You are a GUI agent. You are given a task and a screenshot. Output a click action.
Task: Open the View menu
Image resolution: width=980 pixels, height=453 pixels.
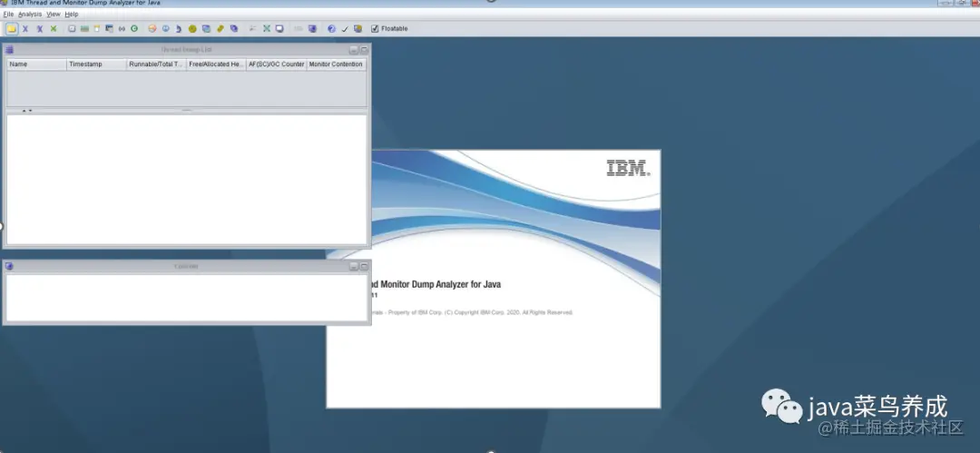tap(54, 14)
